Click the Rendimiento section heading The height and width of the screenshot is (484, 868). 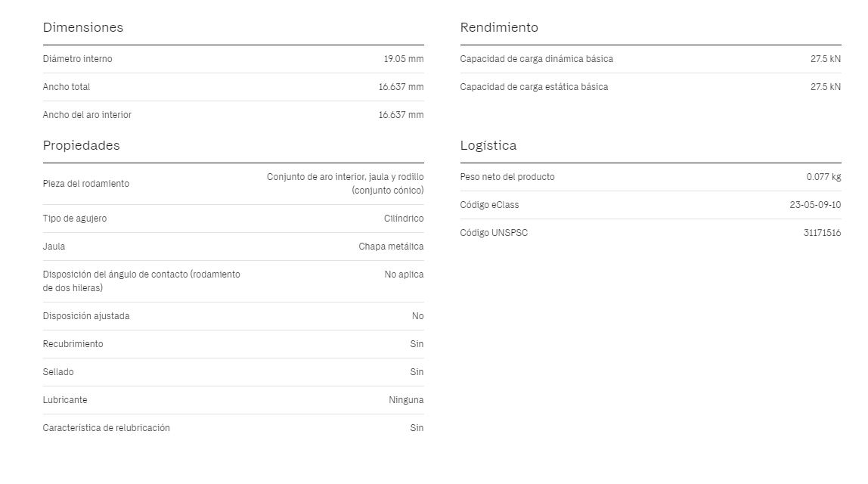point(499,27)
